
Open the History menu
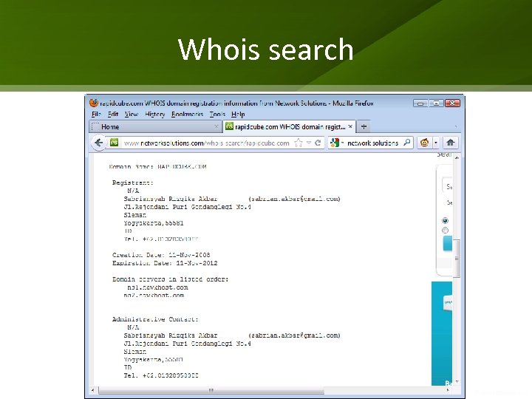(154, 115)
